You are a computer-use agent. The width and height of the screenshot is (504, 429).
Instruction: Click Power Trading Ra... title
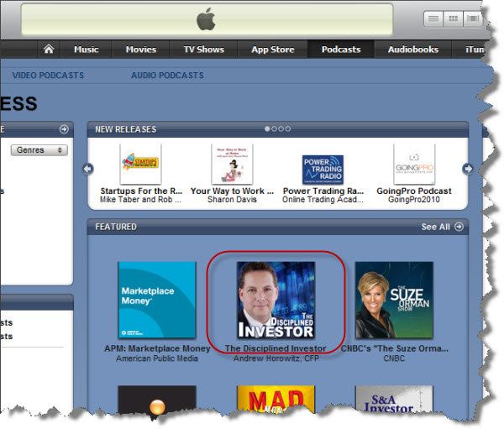click(323, 191)
